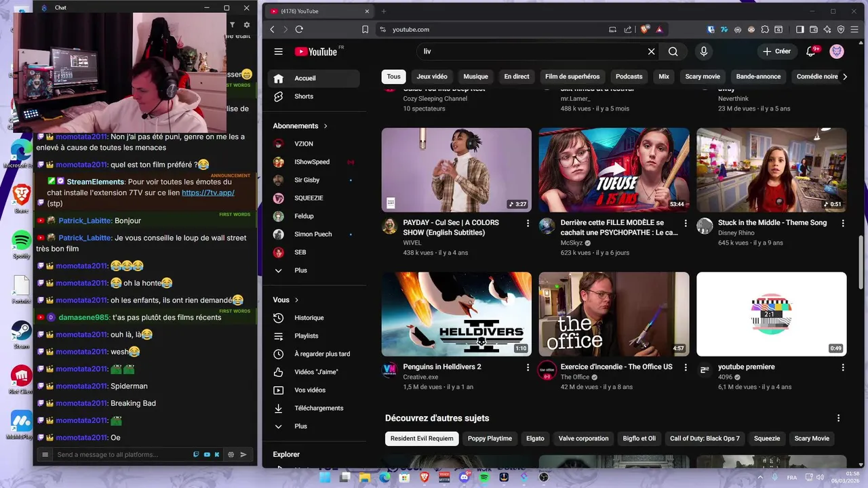This screenshot has width=868, height=488.
Task: Open a new browser tab
Action: coord(383,11)
